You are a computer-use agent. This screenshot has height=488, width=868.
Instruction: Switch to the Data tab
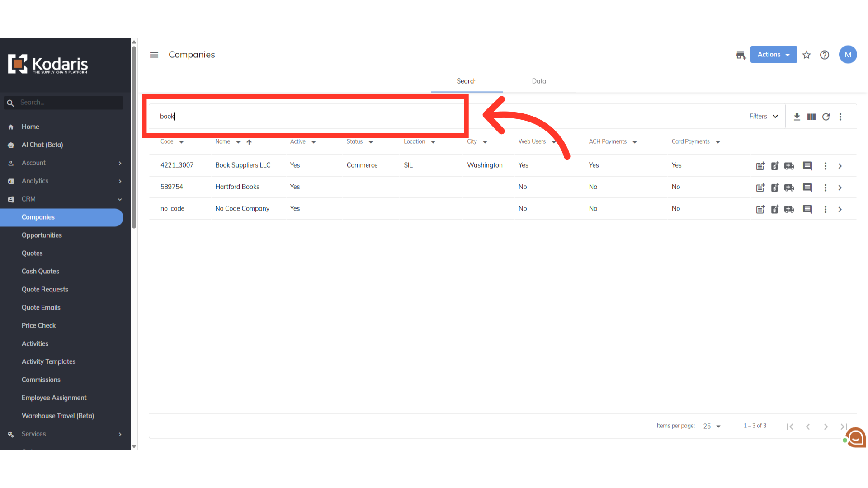(x=539, y=81)
